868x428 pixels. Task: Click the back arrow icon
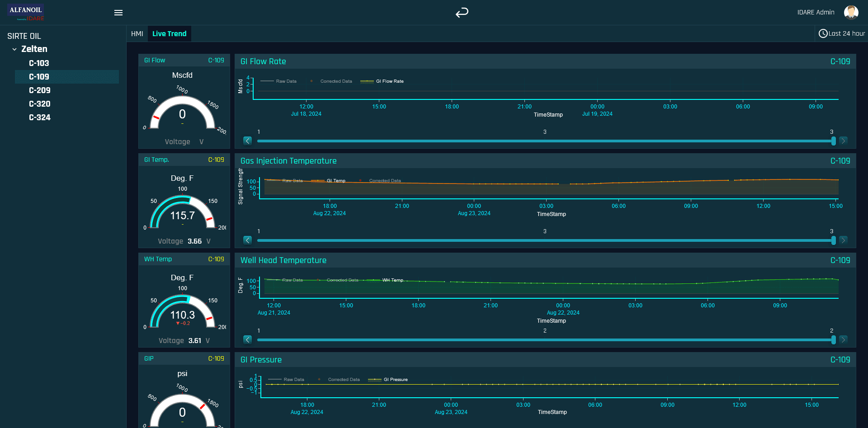click(x=462, y=13)
